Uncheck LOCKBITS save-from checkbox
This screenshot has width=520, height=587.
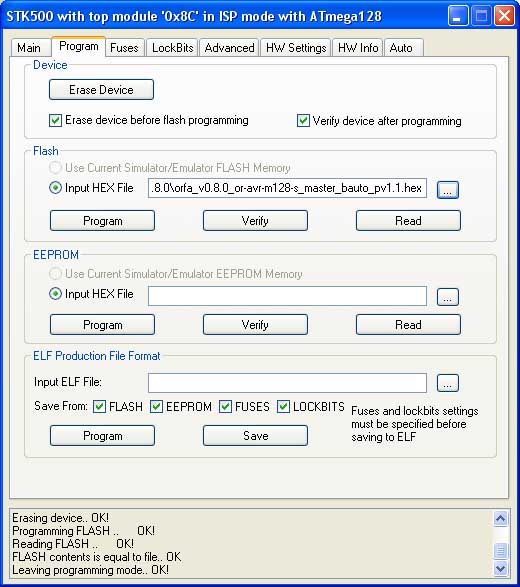(x=283, y=407)
